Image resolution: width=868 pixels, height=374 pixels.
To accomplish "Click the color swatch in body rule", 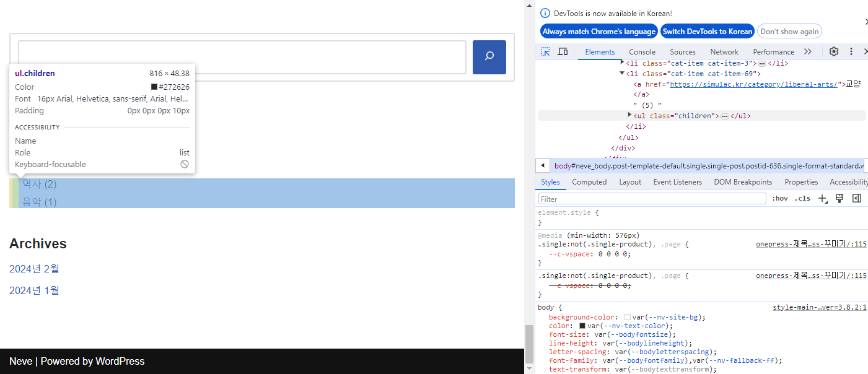I will pos(582,326).
